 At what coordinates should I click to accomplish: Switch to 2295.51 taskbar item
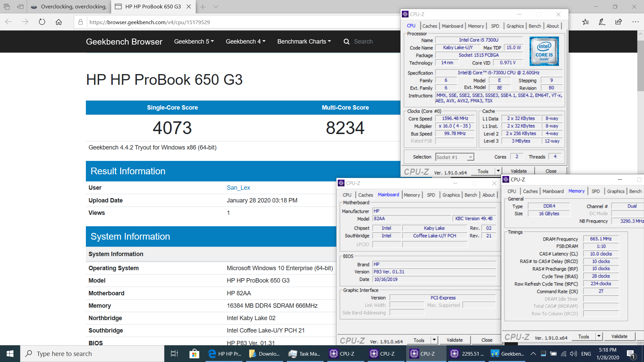point(467,354)
